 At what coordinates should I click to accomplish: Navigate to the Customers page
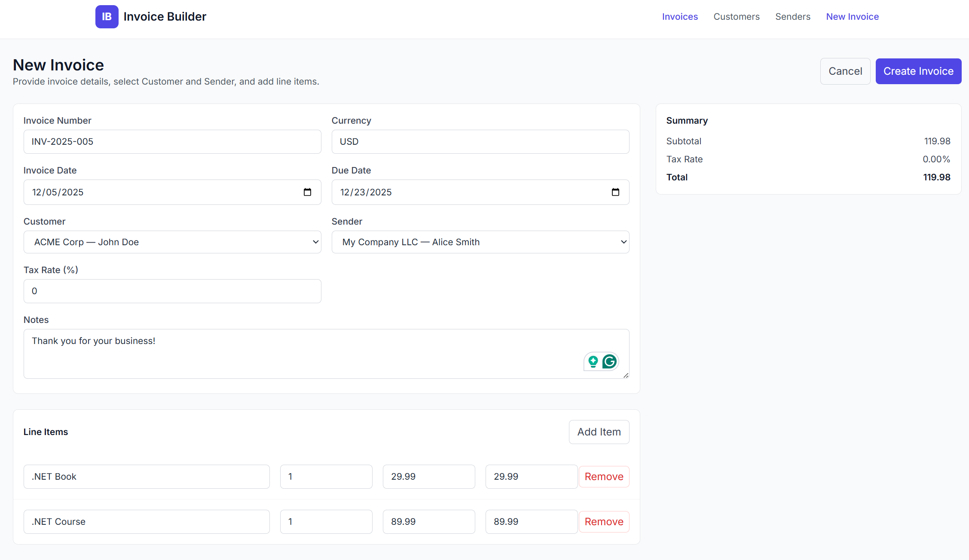click(x=737, y=16)
